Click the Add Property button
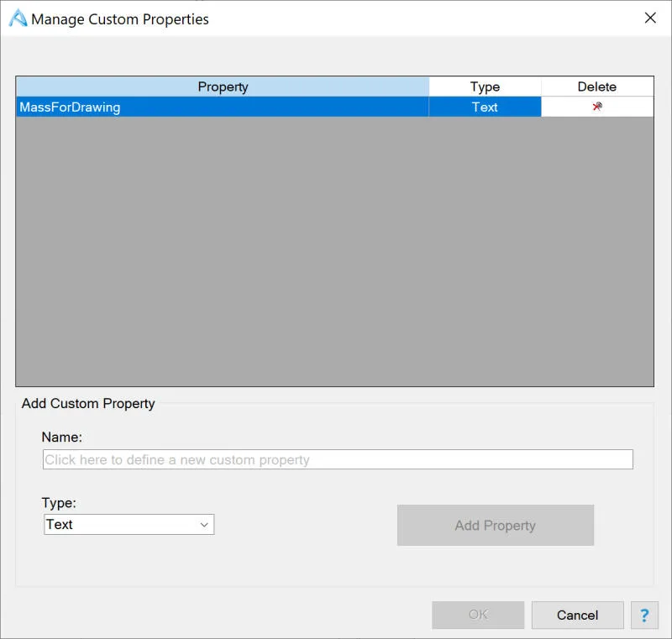This screenshot has width=672, height=639. click(496, 525)
